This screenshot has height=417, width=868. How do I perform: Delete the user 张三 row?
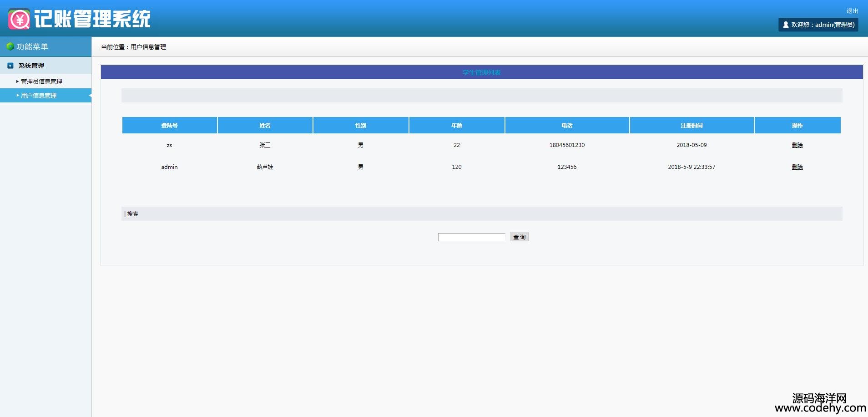pyautogui.click(x=797, y=145)
